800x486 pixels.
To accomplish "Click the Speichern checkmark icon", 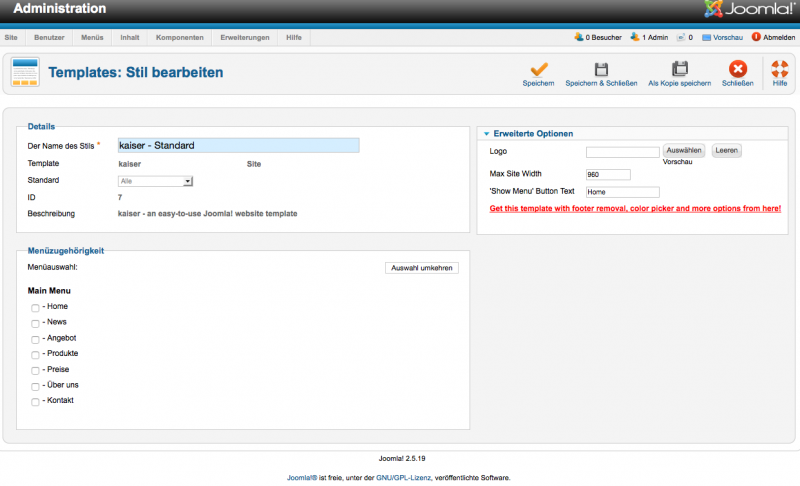I will click(x=539, y=69).
